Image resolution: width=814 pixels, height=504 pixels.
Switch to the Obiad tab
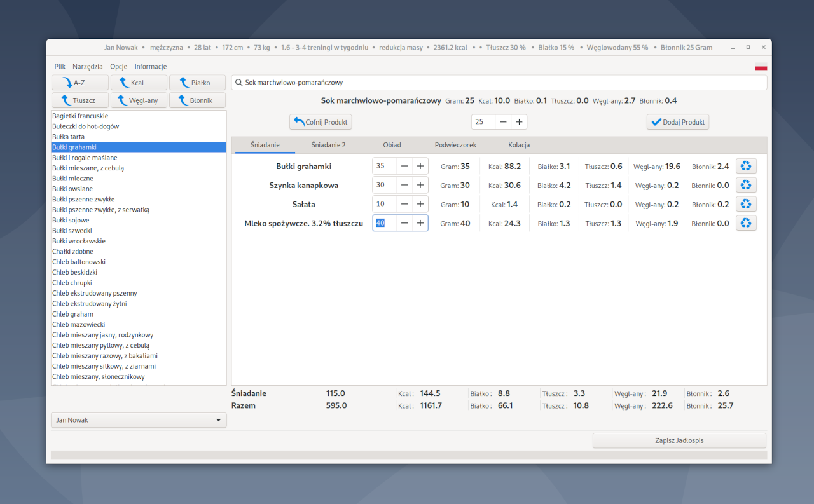392,145
